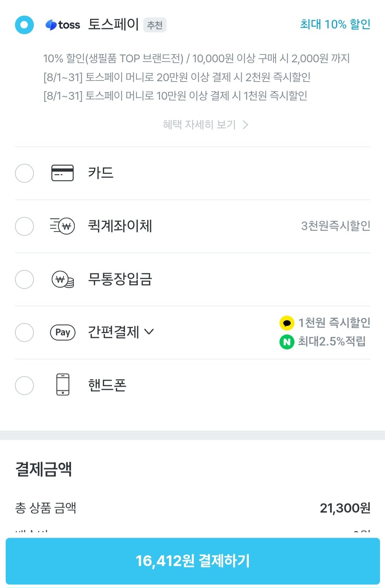
Task: Select the 토스페이 radio button
Action: click(x=24, y=25)
